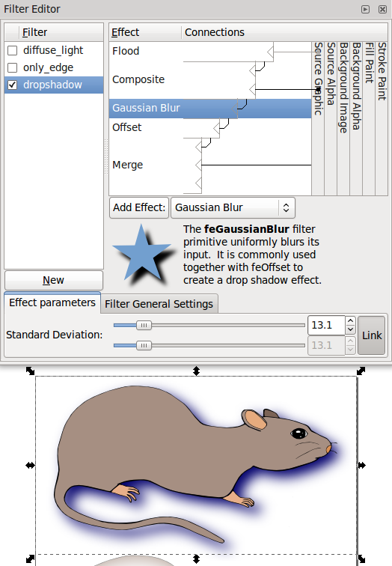This screenshot has height=566, width=392.
Task: Click the Fill Paint connection column
Action: [369, 118]
